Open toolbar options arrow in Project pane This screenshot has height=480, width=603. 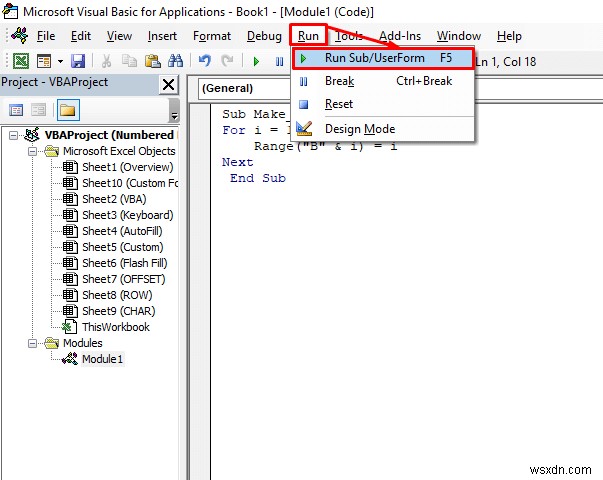[174, 115]
